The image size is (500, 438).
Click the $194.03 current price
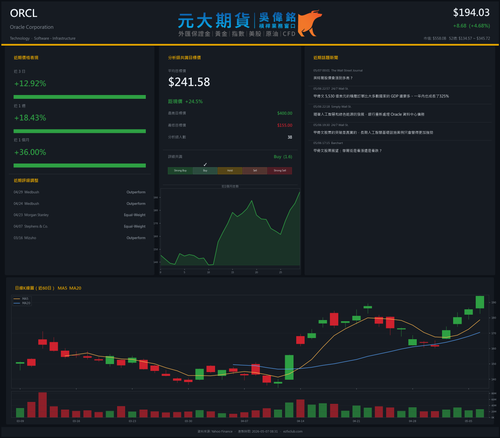pos(471,13)
